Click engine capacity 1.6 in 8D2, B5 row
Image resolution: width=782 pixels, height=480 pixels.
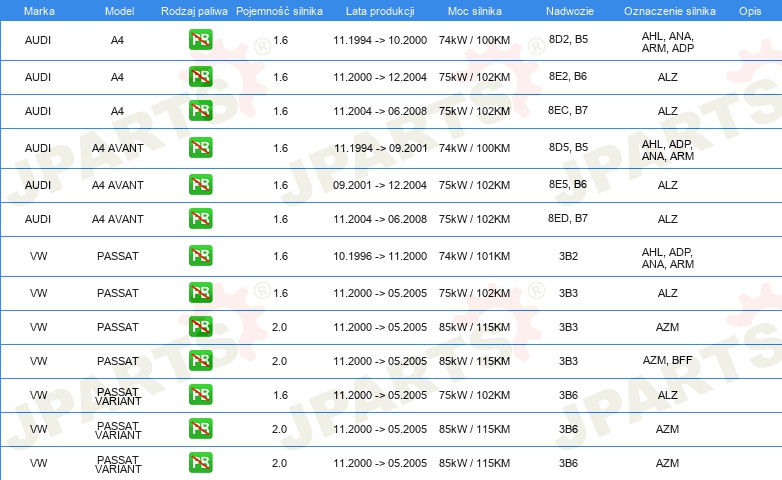[x=280, y=40]
